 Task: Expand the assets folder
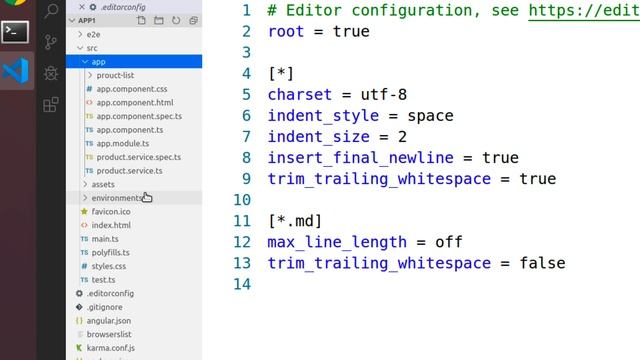point(85,184)
